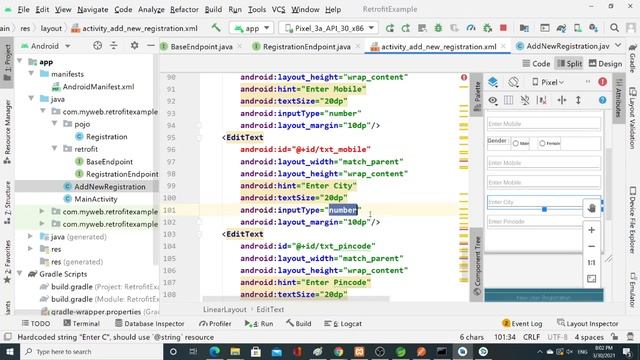Click the Pan hand icon in preview
This screenshot has height=360, width=640.
[591, 209]
